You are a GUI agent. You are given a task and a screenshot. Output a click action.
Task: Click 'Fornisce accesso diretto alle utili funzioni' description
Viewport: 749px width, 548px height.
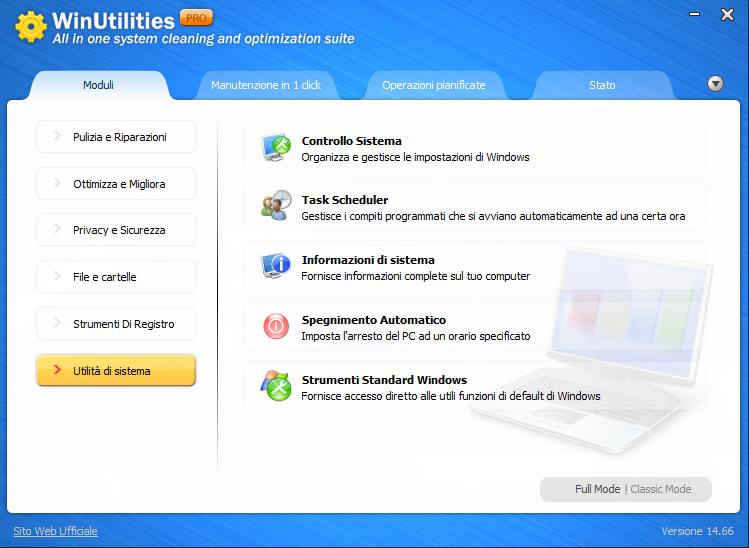pos(450,396)
